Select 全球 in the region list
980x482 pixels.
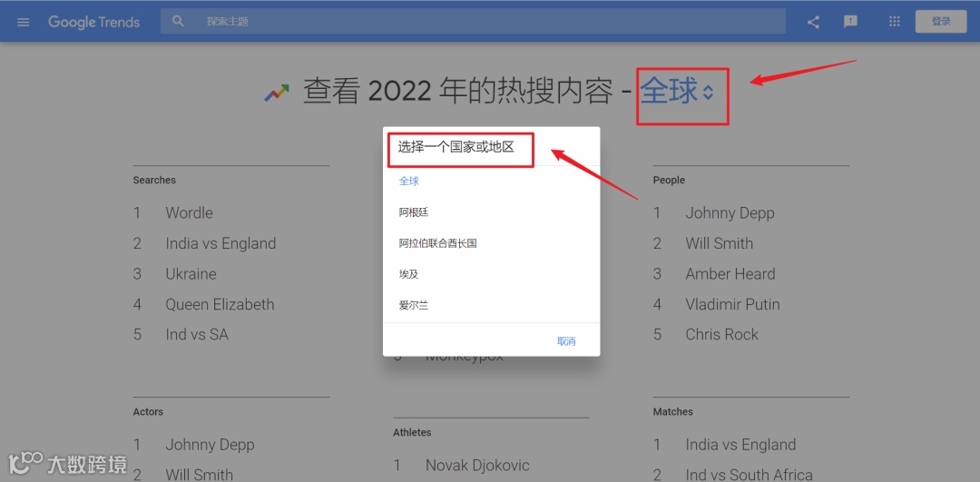pyautogui.click(x=491, y=182)
